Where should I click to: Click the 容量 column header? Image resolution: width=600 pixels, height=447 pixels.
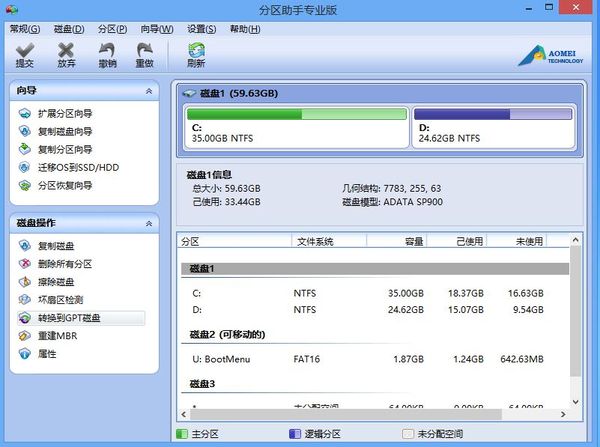[x=397, y=241]
